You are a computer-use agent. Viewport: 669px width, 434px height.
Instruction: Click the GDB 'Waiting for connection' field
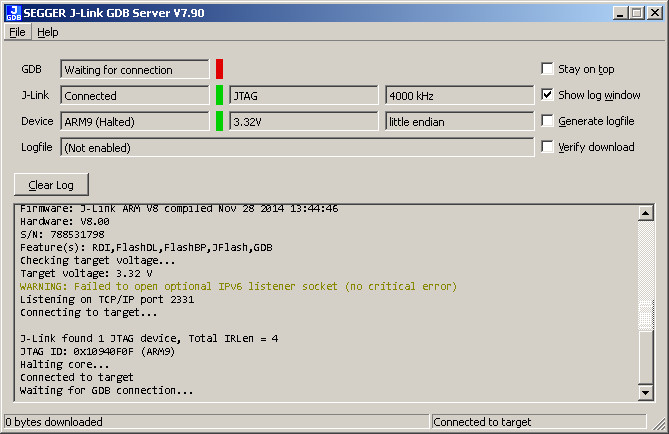[x=135, y=69]
